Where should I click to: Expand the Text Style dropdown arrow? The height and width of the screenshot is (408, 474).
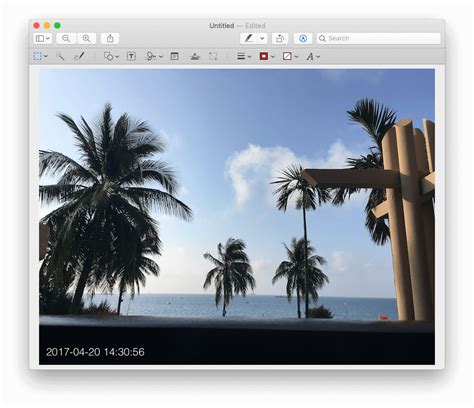coord(318,57)
